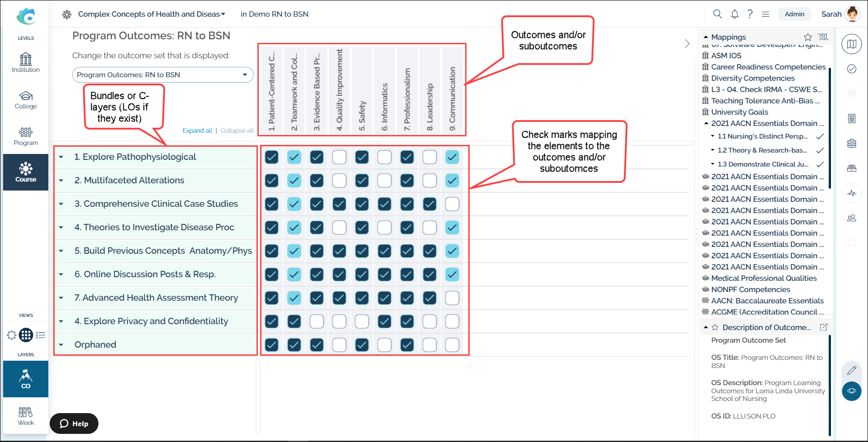Open the hamburger menu in header
Viewport: 868px width, 442px height.
(x=765, y=14)
